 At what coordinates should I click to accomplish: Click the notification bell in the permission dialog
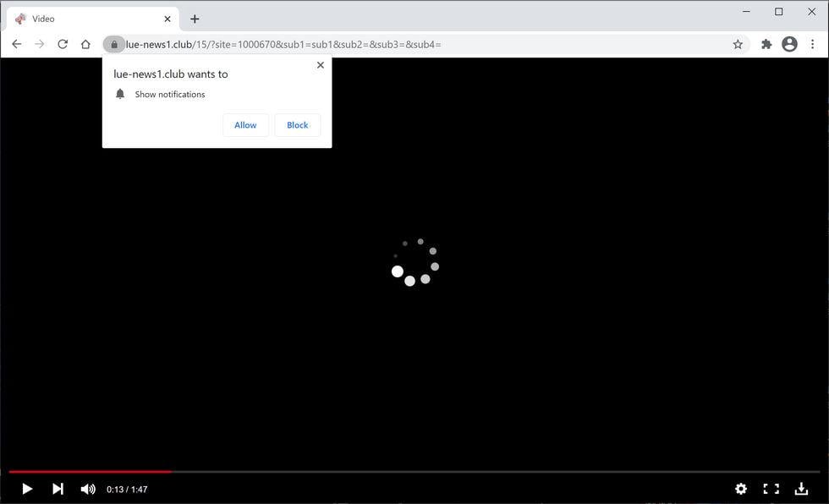[119, 93]
